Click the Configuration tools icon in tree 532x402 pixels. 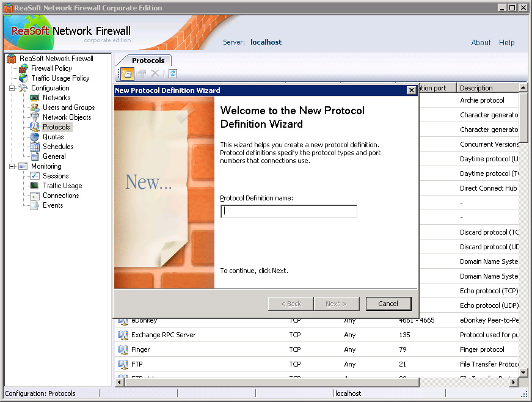click(23, 88)
